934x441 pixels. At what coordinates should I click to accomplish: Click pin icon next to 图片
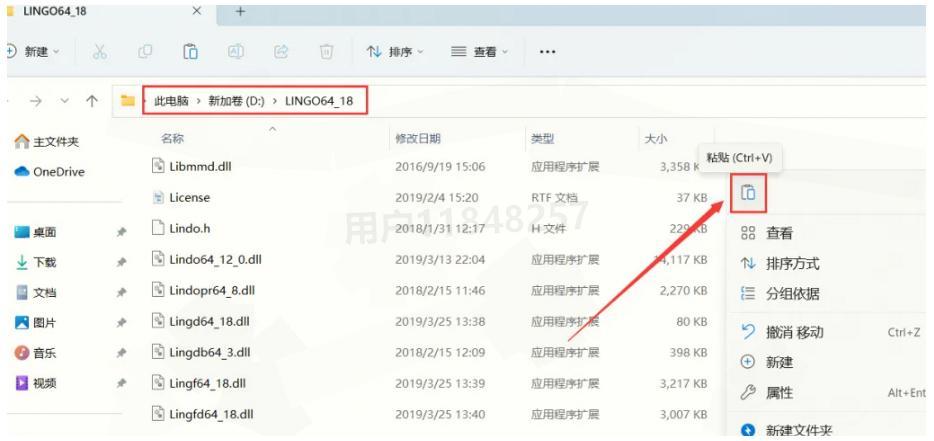coord(122,323)
